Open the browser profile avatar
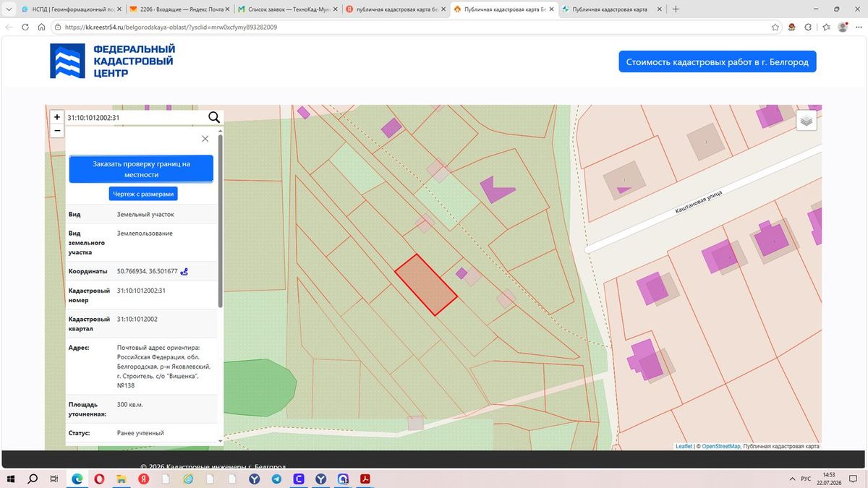Screen dimensions: 868x488 (x=843, y=27)
